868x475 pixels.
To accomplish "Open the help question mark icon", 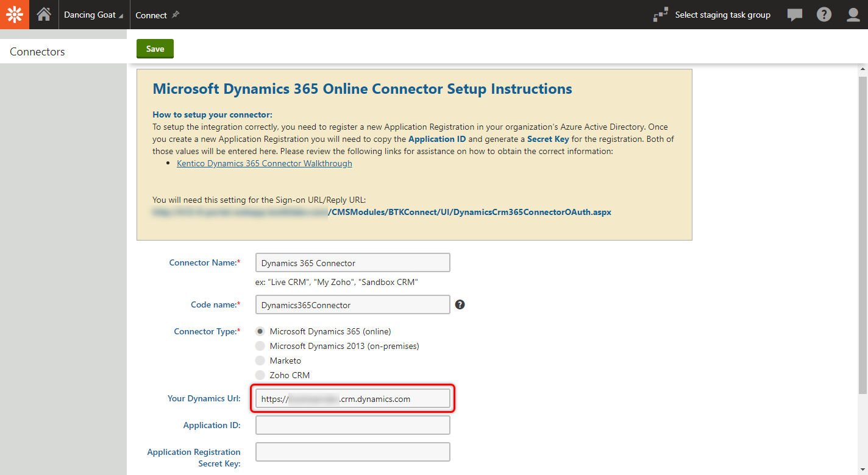I will click(824, 15).
